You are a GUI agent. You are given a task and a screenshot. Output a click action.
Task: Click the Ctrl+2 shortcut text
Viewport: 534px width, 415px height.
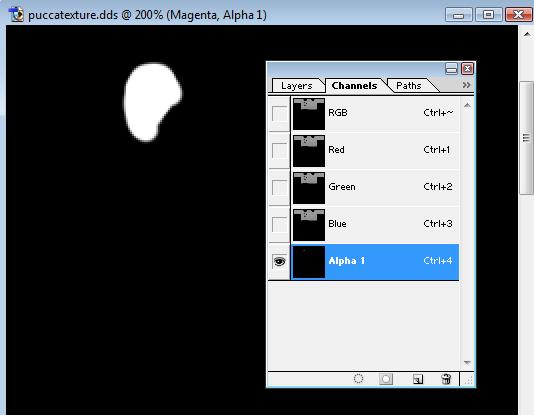pos(438,187)
